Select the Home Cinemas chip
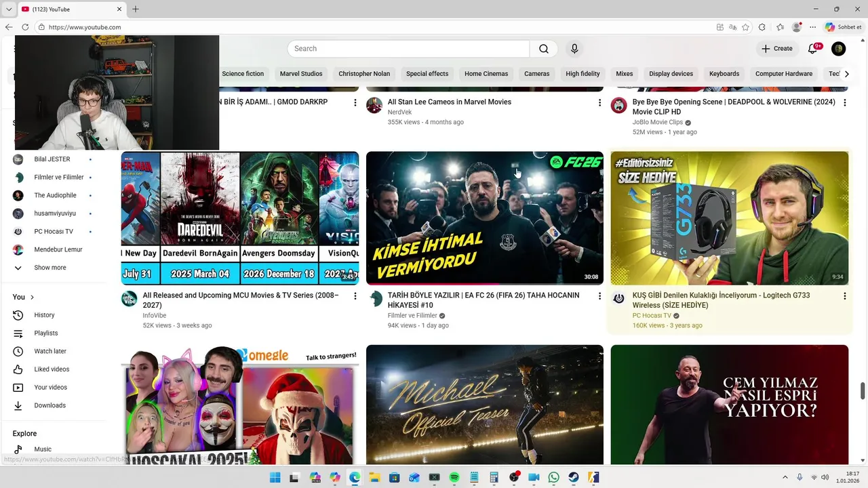Viewport: 868px width, 488px height. pos(486,74)
